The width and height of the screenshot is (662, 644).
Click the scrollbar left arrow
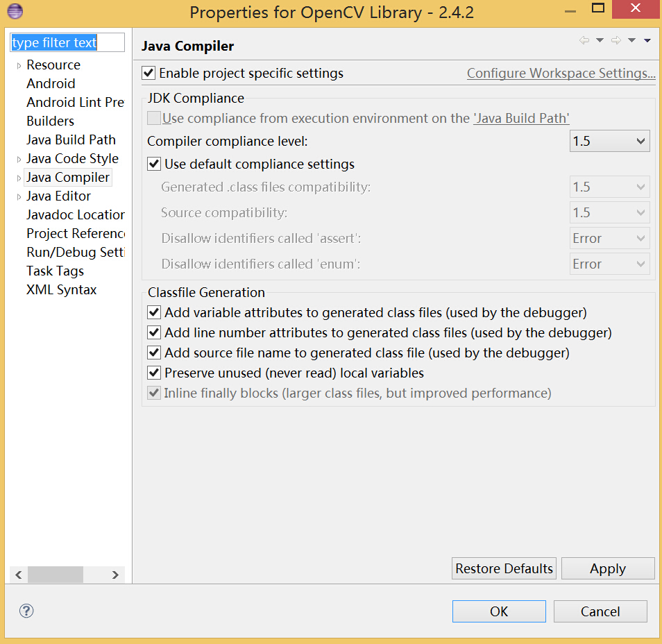point(19,575)
